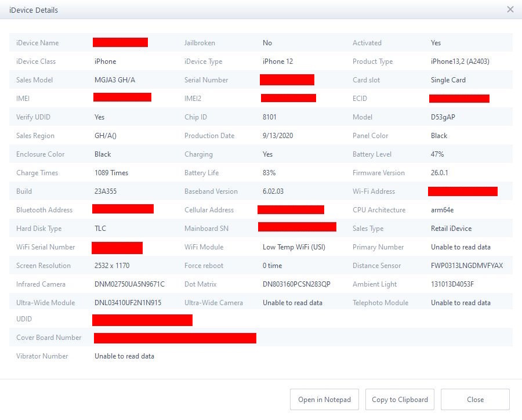Click the iDevice Details window title
Image resolution: width=522 pixels, height=420 pixels.
(x=33, y=10)
